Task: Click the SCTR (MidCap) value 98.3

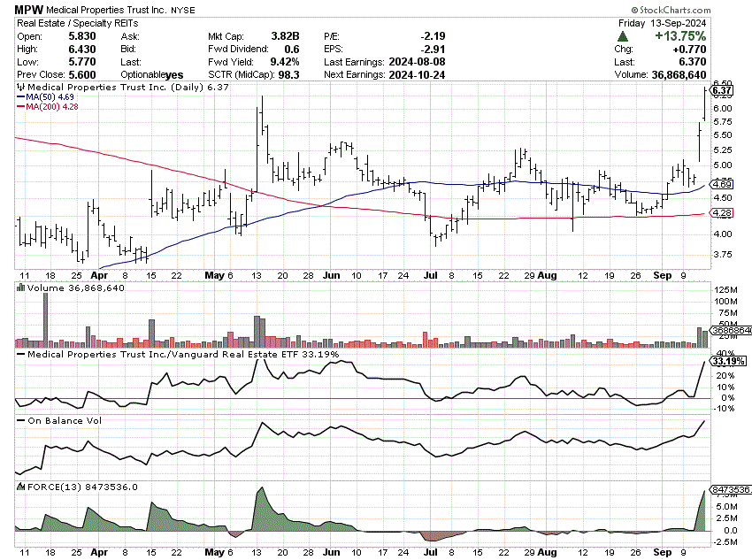Action: [288, 75]
